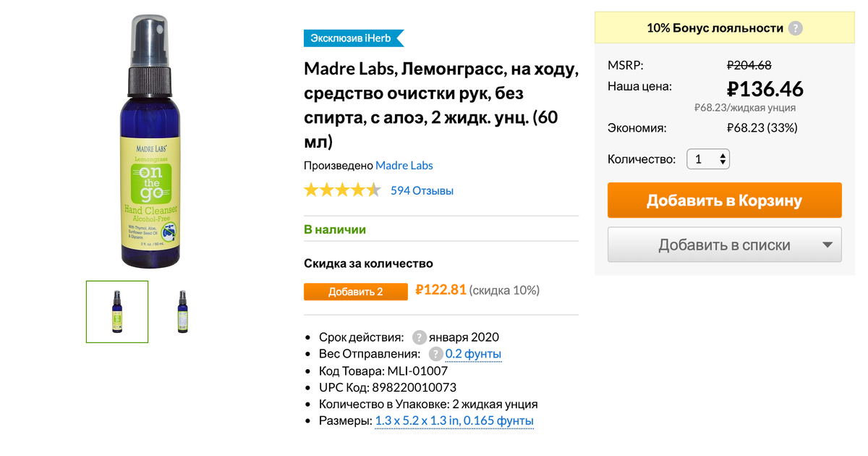This screenshot has width=868, height=456.
Task: Select the second product thumbnail
Action: tap(182, 311)
